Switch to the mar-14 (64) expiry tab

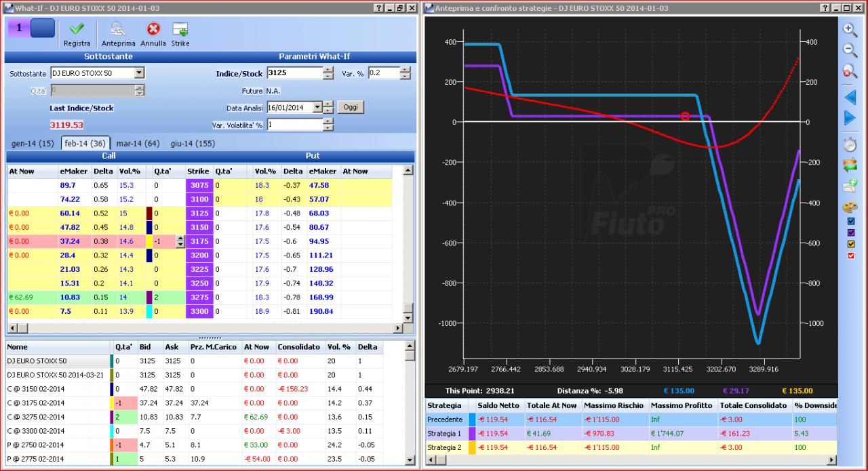138,144
